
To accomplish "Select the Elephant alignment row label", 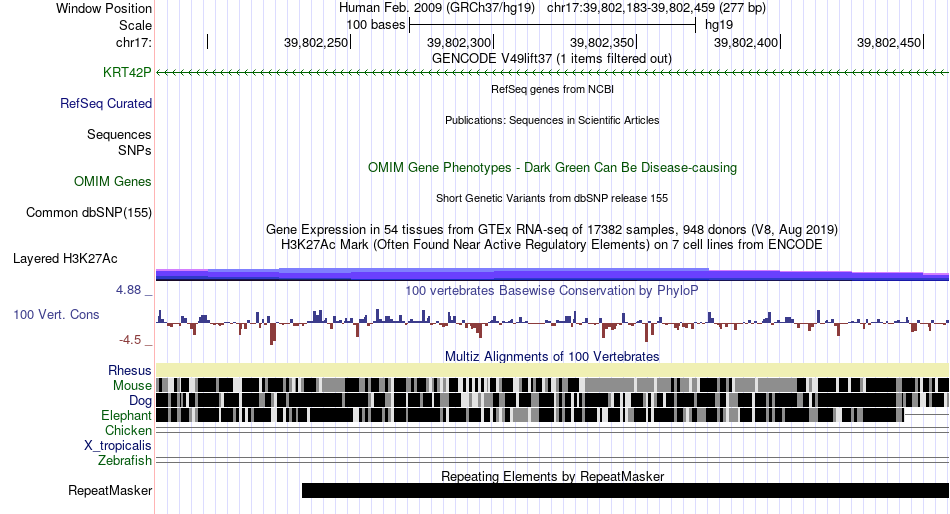I will click(x=126, y=416).
